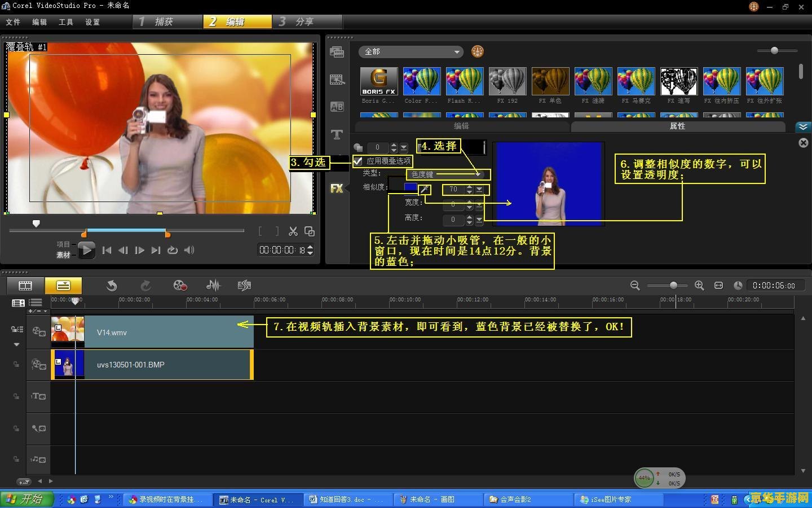812x508 pixels.
Task: Open the 文件 menu
Action: 13,22
